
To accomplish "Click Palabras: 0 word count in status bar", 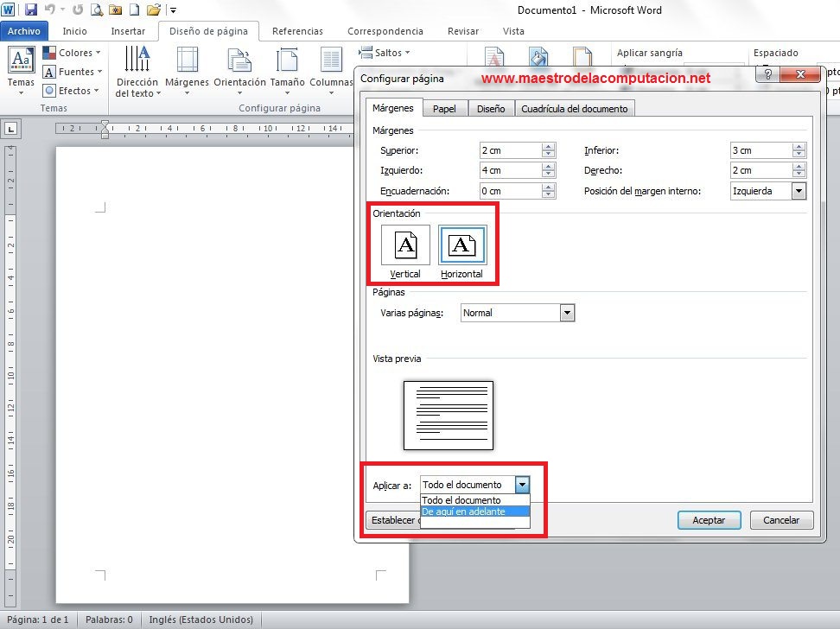I will (x=109, y=619).
